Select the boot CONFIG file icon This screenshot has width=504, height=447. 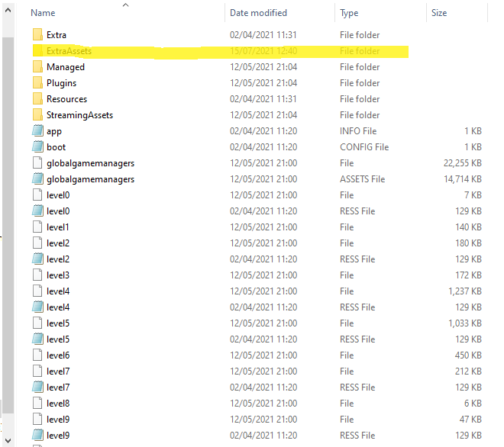(38, 147)
